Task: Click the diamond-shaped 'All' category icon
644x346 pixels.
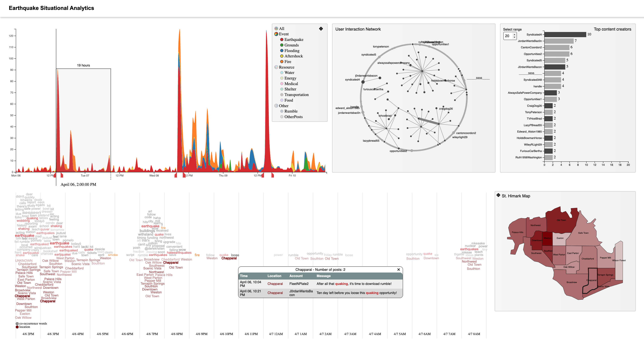Action: coord(321,28)
